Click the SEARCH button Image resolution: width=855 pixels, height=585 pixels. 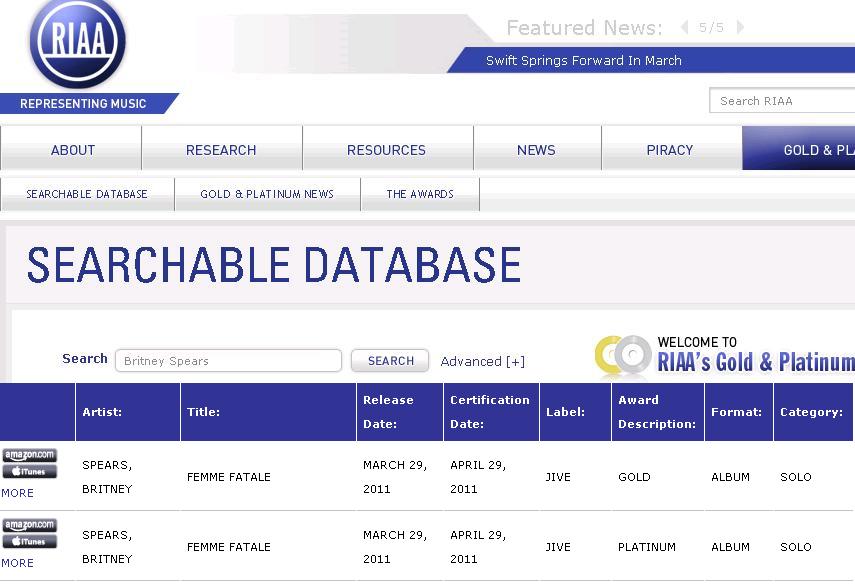pyautogui.click(x=390, y=361)
